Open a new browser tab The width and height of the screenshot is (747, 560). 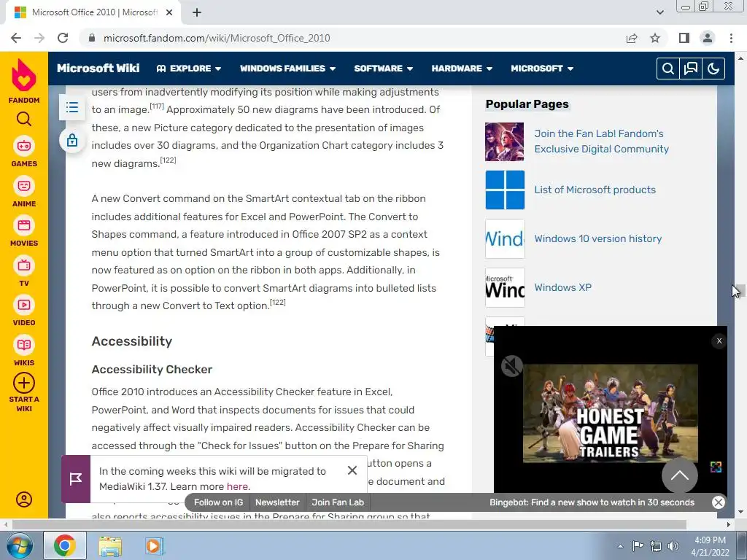coord(197,12)
